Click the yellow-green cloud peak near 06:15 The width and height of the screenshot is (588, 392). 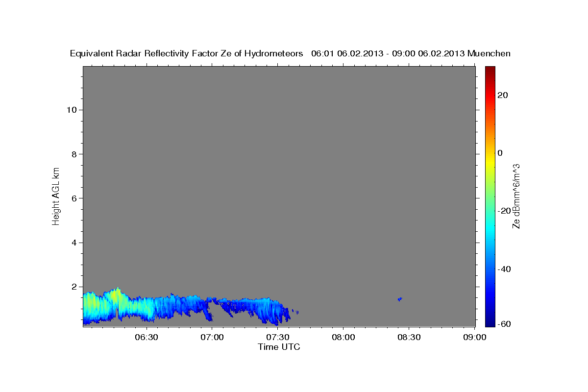click(116, 296)
